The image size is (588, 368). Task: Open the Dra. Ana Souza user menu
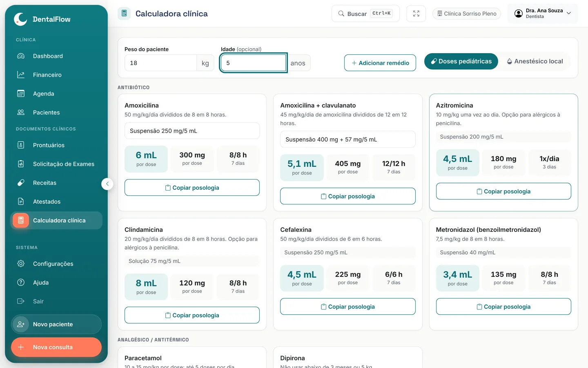[x=543, y=13]
